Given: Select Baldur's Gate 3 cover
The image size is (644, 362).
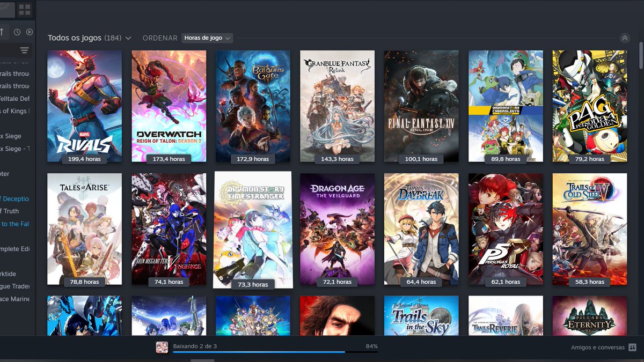Looking at the screenshot, I should pos(253,106).
